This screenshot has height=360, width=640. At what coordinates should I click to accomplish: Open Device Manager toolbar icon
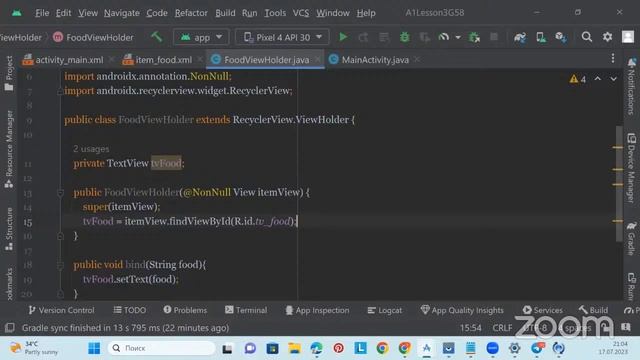(541, 37)
